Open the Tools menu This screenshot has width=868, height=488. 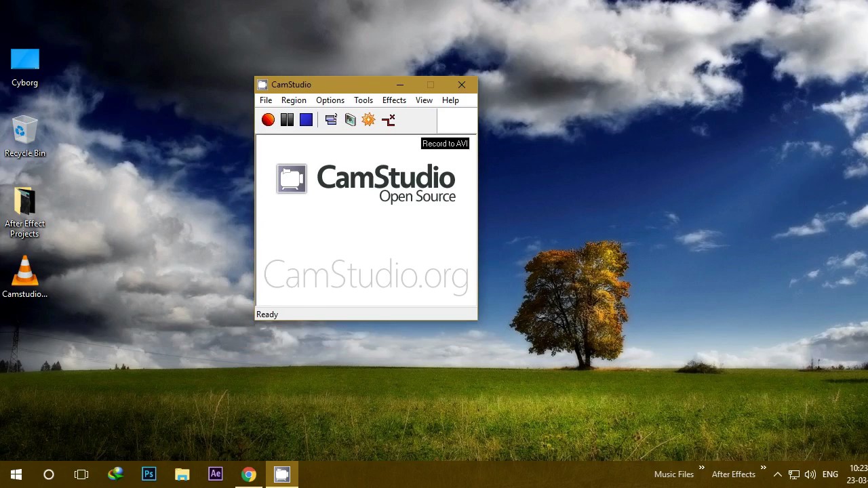363,100
